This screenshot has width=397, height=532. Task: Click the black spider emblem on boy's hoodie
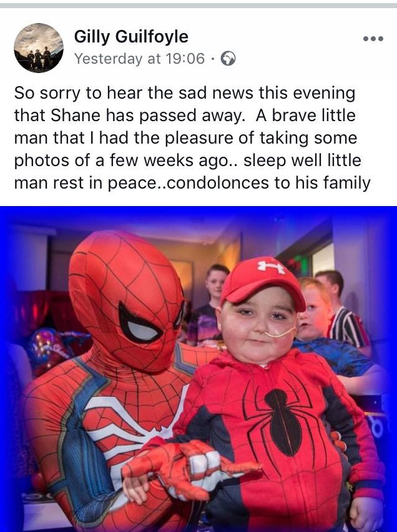click(x=283, y=421)
